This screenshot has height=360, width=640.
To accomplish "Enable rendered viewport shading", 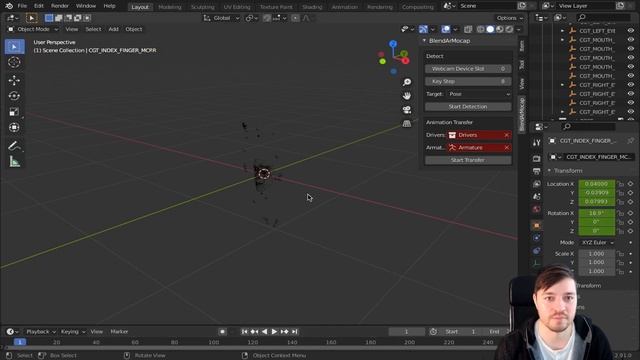I will [x=509, y=29].
